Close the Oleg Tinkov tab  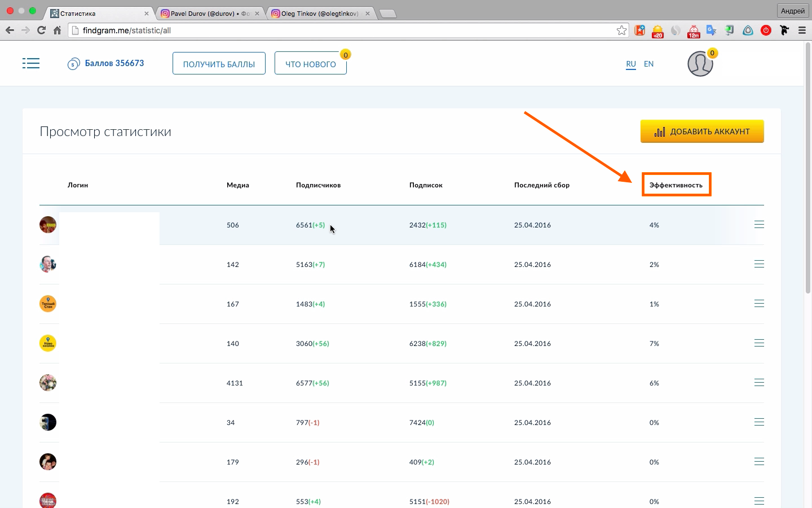click(x=368, y=14)
